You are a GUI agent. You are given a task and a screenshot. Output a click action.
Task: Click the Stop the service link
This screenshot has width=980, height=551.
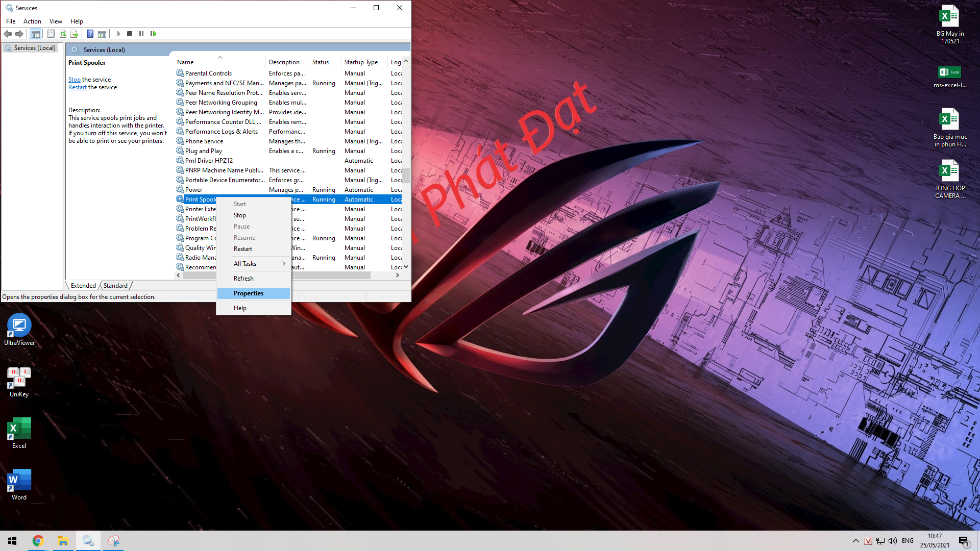click(75, 80)
